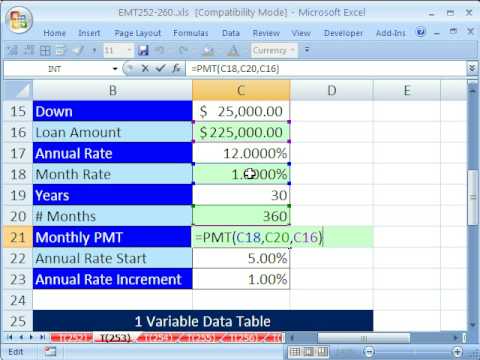
Task: Click the 'Monthly PMT' label cell
Action: click(x=113, y=237)
